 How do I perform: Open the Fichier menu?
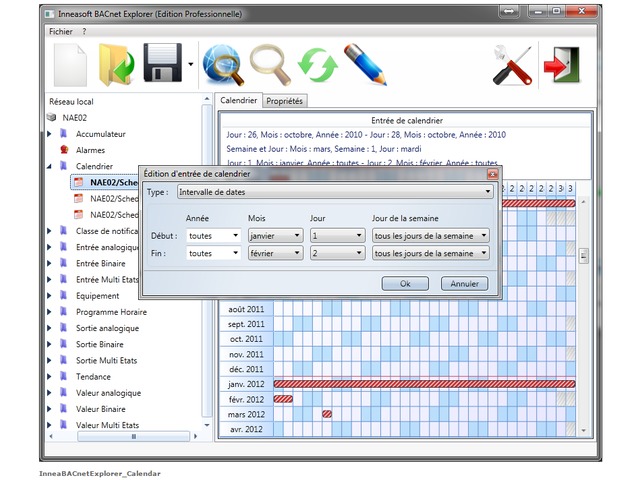coord(61,31)
